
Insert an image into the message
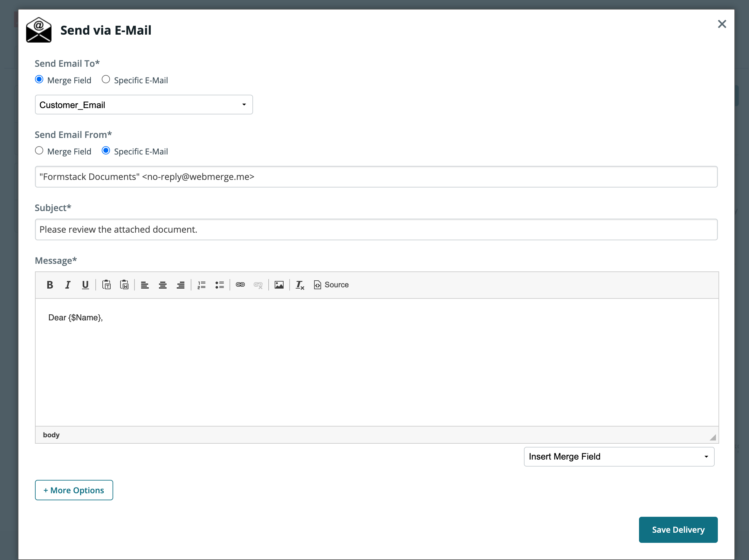(279, 285)
